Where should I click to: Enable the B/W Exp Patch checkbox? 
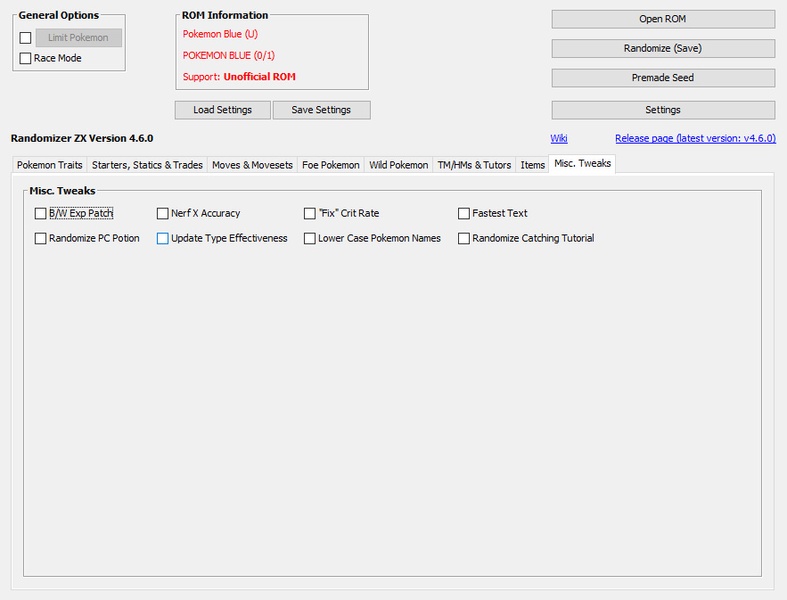click(40, 213)
